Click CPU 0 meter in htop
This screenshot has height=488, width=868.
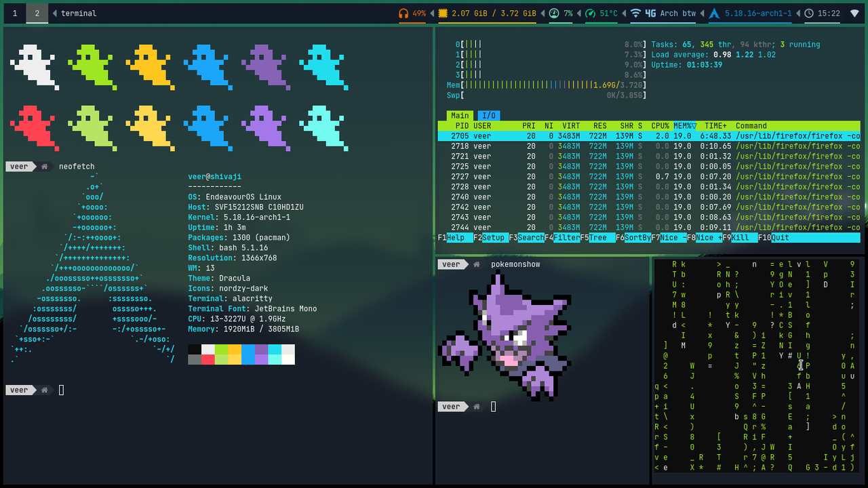coord(551,45)
